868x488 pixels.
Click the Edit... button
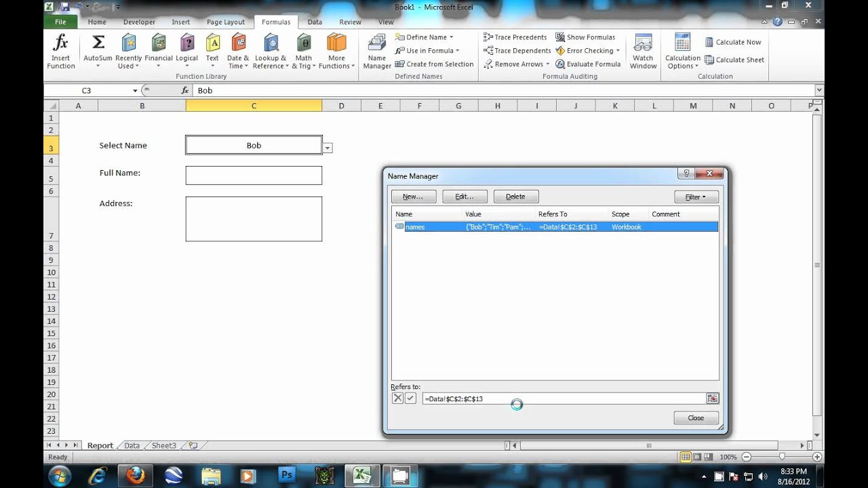coord(465,197)
